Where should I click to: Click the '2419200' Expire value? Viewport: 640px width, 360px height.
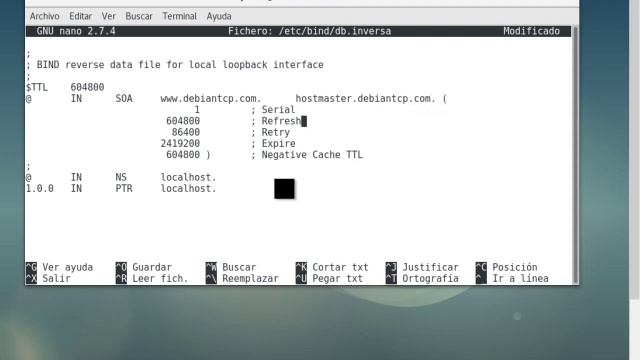(x=180, y=144)
